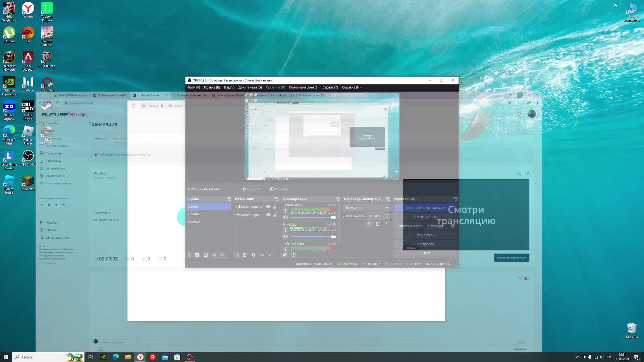Image resolution: width=644 pixels, height=362 pixels.
Task: Toggle lock on the Захват экрана source
Action: click(x=275, y=207)
